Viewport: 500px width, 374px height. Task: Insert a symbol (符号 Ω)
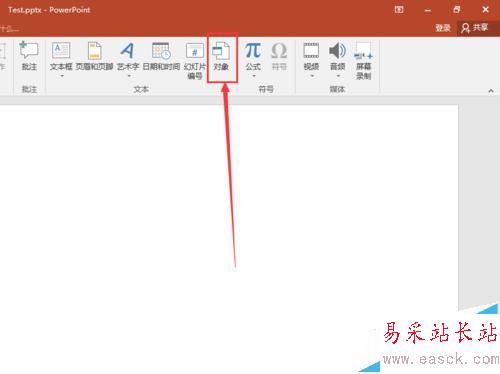pyautogui.click(x=279, y=56)
